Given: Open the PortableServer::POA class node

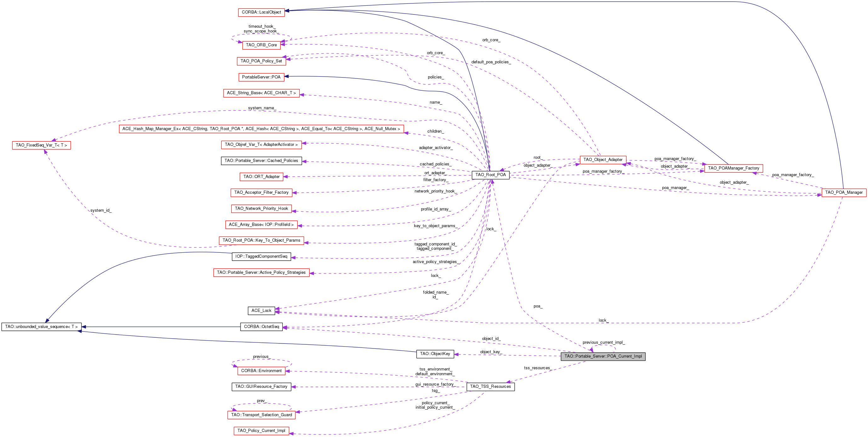Looking at the screenshot, I should (x=261, y=77).
